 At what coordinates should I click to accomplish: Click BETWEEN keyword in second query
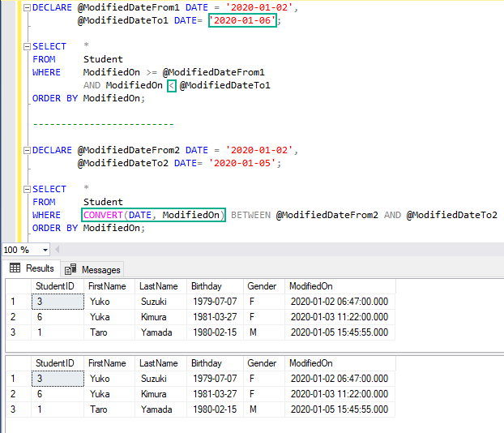click(x=250, y=215)
